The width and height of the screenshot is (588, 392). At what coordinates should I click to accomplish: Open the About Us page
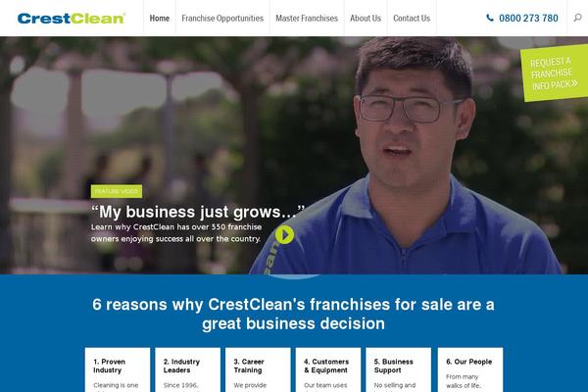[x=366, y=18]
